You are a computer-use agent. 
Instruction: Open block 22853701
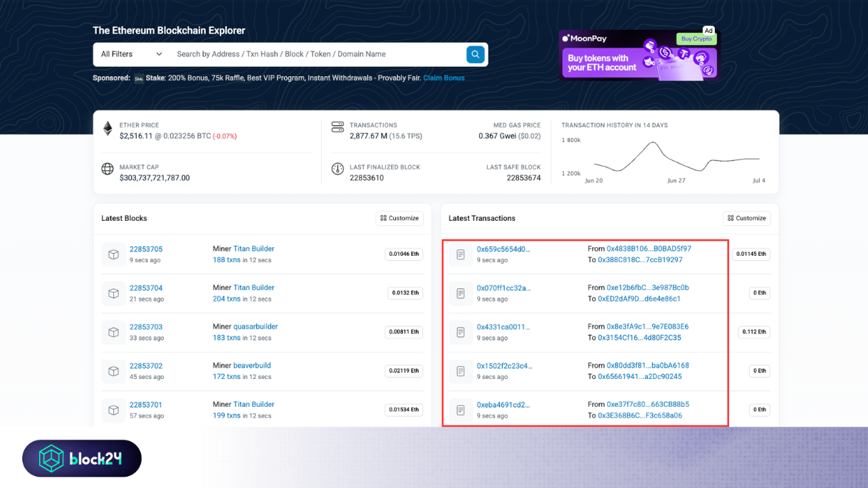click(146, 405)
